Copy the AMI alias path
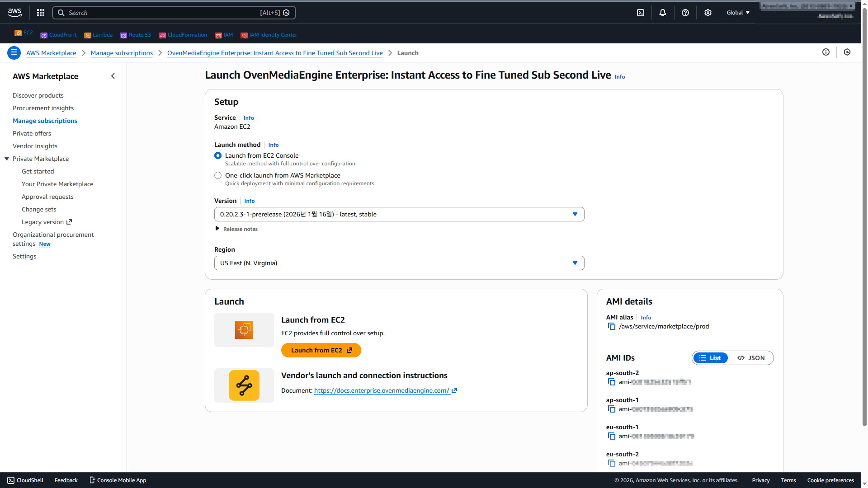868x488 pixels. click(612, 327)
